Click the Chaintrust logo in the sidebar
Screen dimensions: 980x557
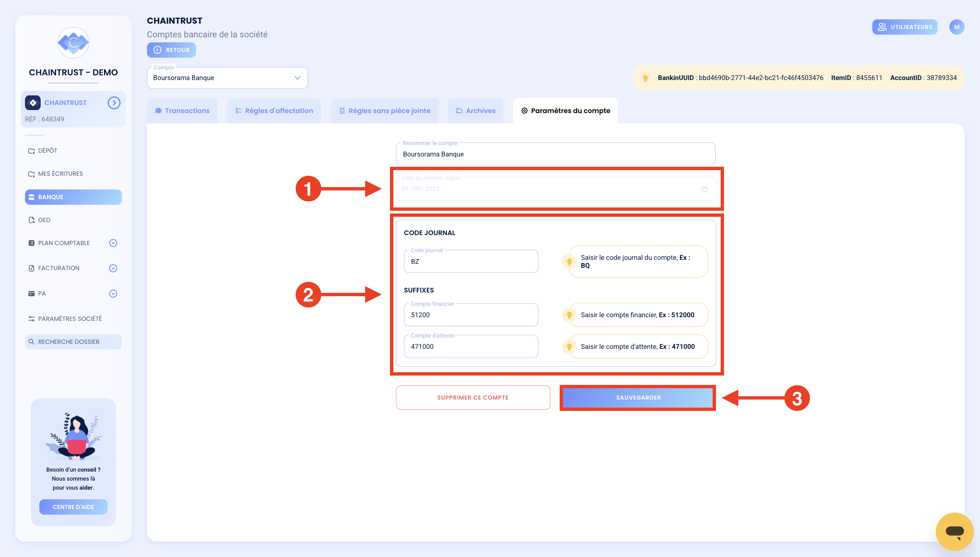(73, 42)
